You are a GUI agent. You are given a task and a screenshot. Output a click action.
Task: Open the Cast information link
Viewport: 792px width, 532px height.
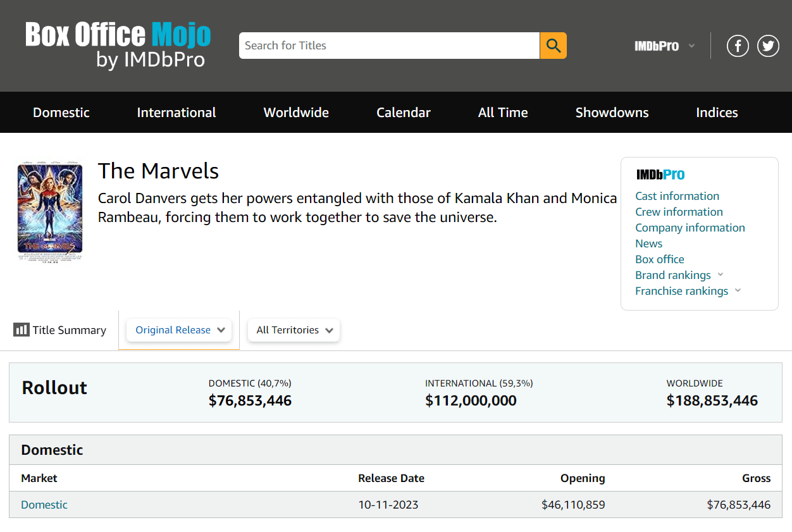(x=677, y=195)
